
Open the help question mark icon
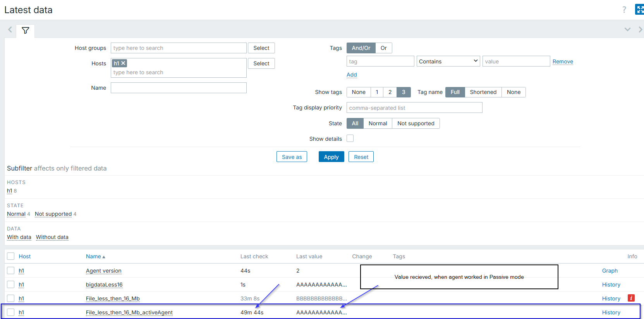click(x=624, y=10)
